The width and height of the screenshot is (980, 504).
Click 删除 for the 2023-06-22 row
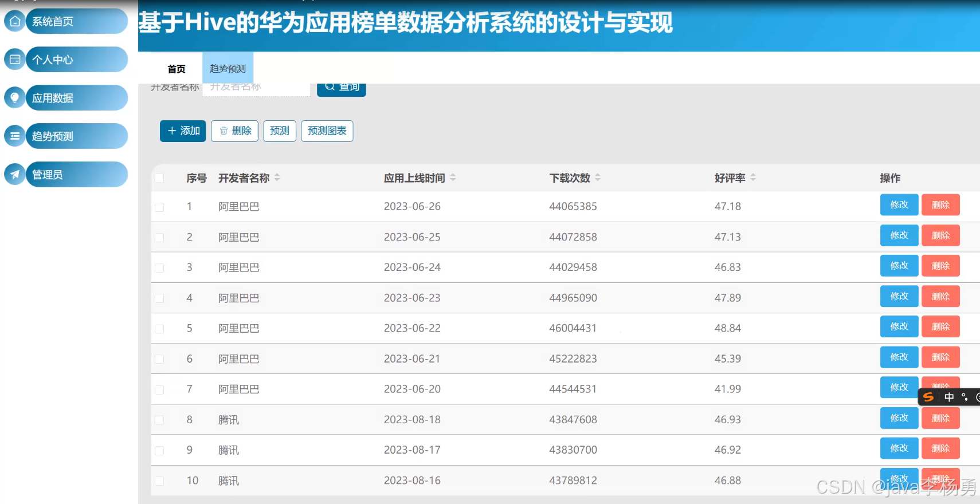(940, 326)
